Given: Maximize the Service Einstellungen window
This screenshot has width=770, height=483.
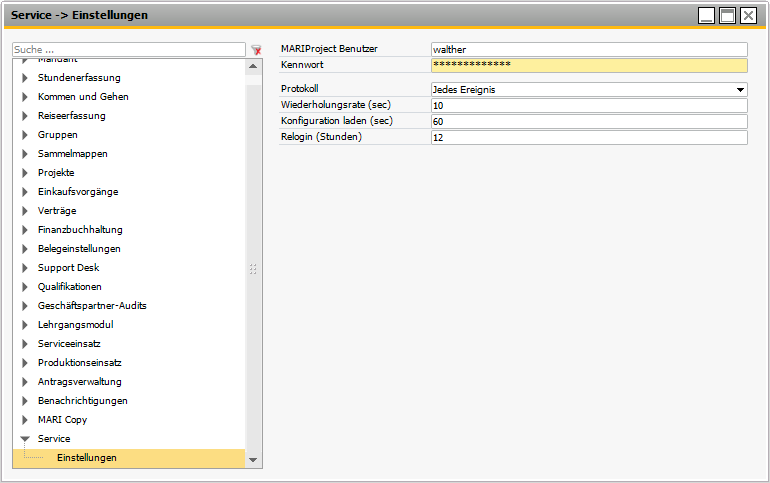Looking at the screenshot, I should pos(728,15).
